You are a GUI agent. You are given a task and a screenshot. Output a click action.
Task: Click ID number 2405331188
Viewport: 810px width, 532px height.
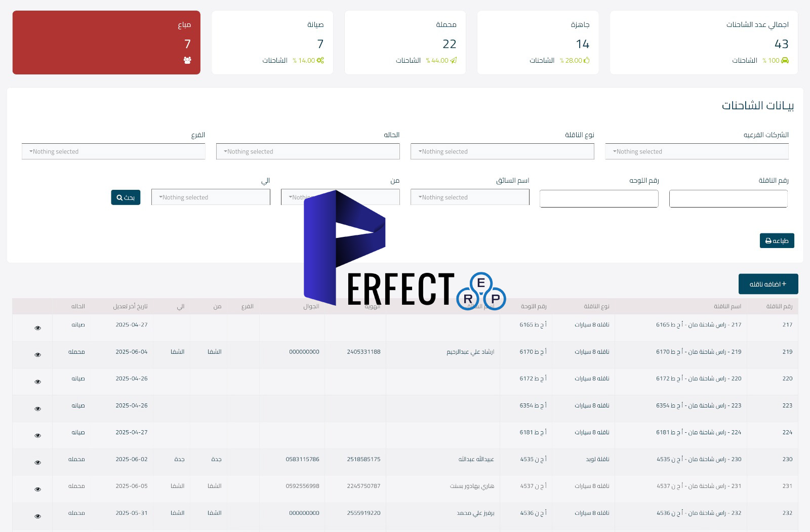[363, 352]
